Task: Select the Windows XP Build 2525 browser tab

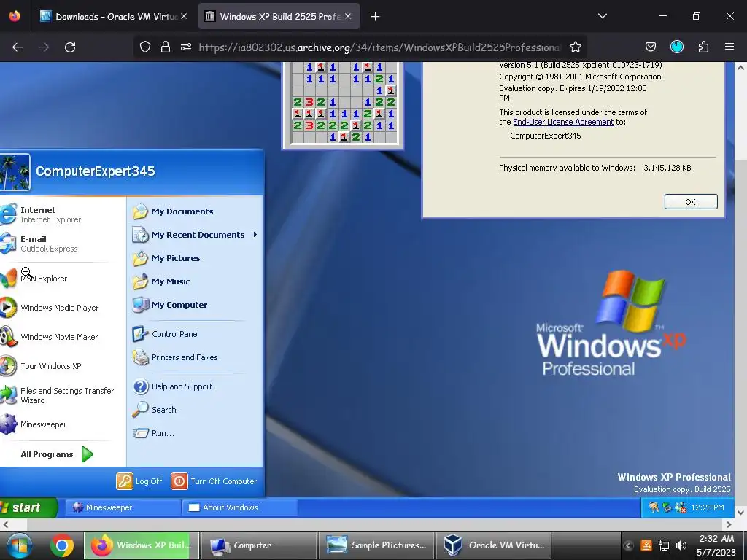Action: 279,17
